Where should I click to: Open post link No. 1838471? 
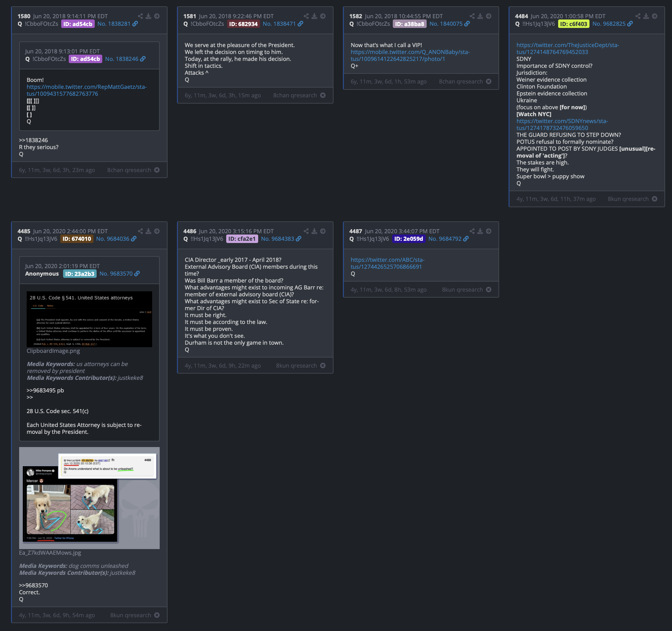[x=279, y=24]
